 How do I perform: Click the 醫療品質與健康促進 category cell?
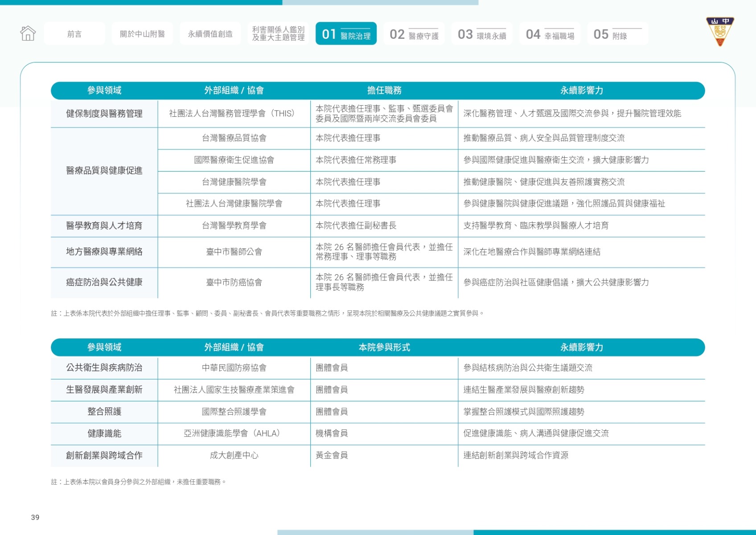104,171
